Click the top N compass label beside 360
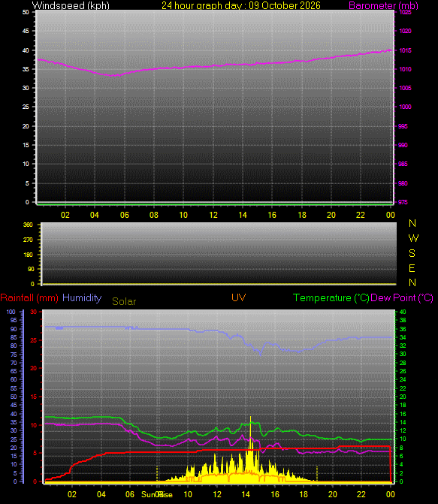This screenshot has width=438, height=504. coord(412,223)
